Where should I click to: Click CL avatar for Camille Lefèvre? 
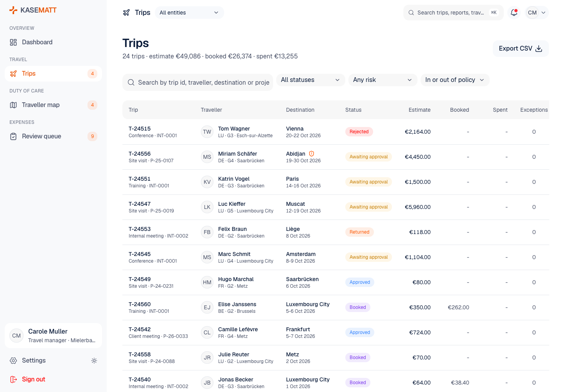[x=207, y=332]
